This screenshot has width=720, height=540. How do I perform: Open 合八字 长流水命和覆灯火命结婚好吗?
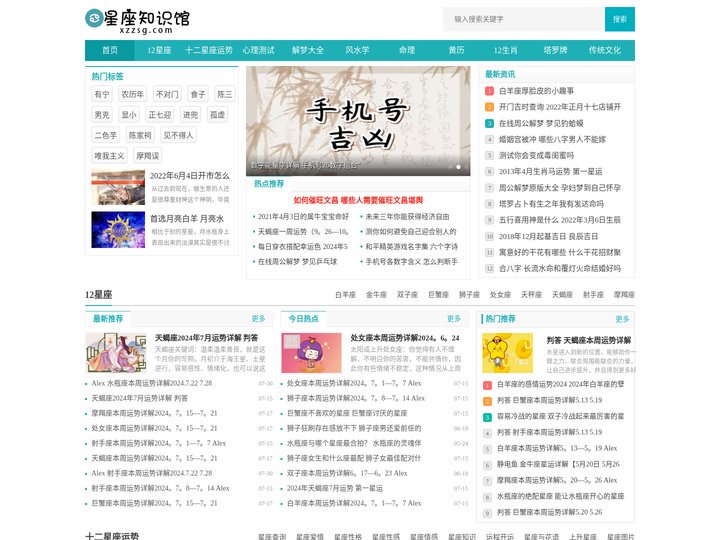(x=560, y=269)
